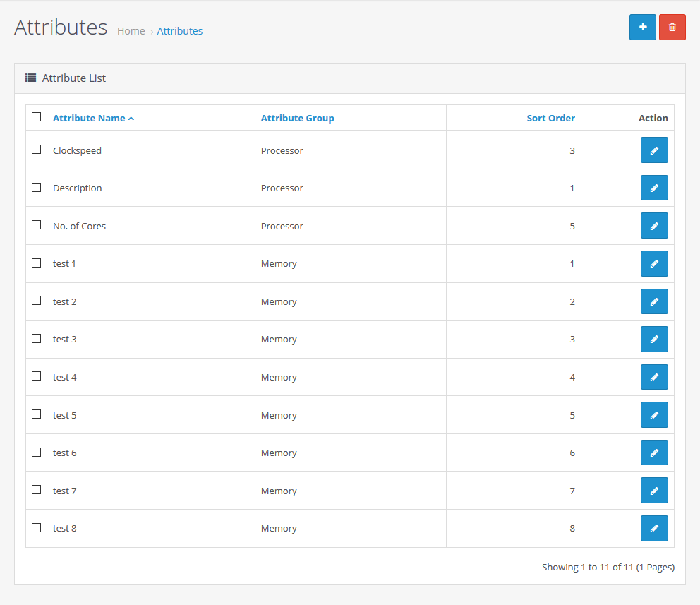This screenshot has width=700, height=605.
Task: Check the Description row checkbox
Action: [x=37, y=188]
